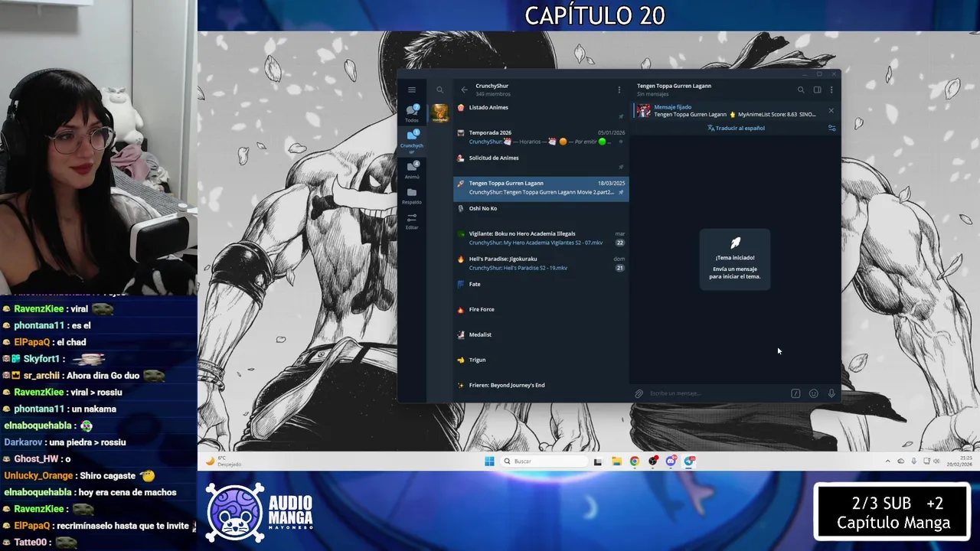Screen dimensions: 980x551
Task: Dismiss the pinned message bar
Action: point(831,110)
